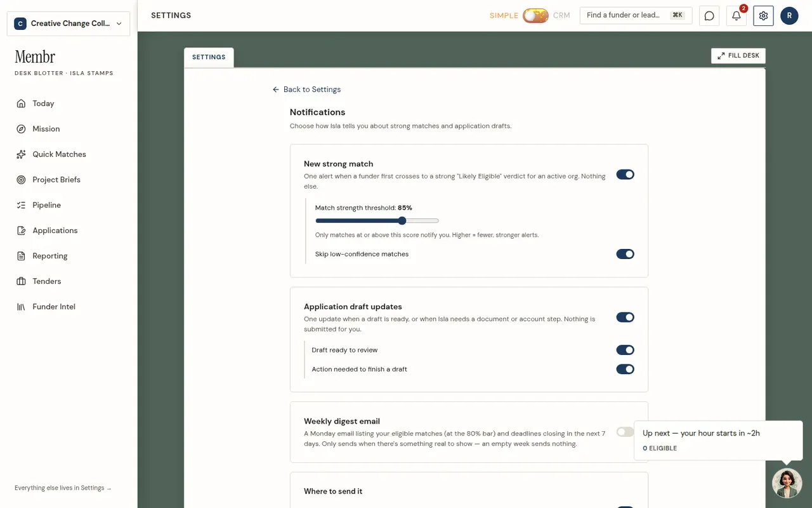This screenshot has width=812, height=508.
Task: Open the R user avatar
Action: coord(789,16)
